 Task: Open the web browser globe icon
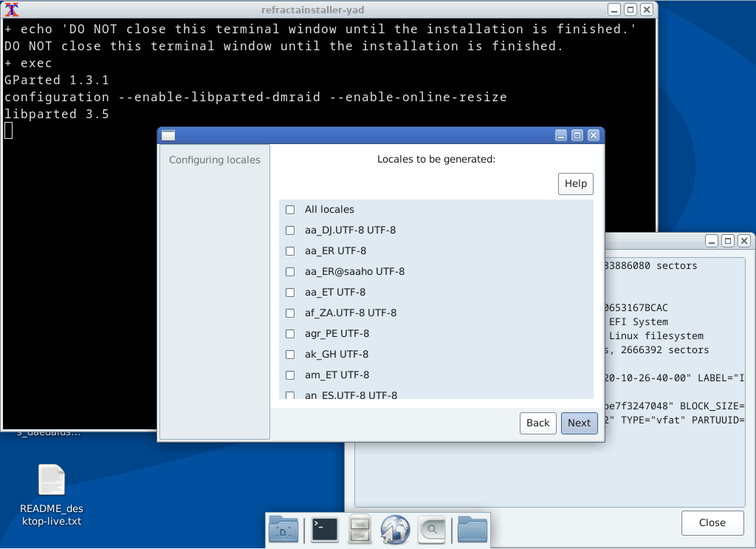(395, 529)
